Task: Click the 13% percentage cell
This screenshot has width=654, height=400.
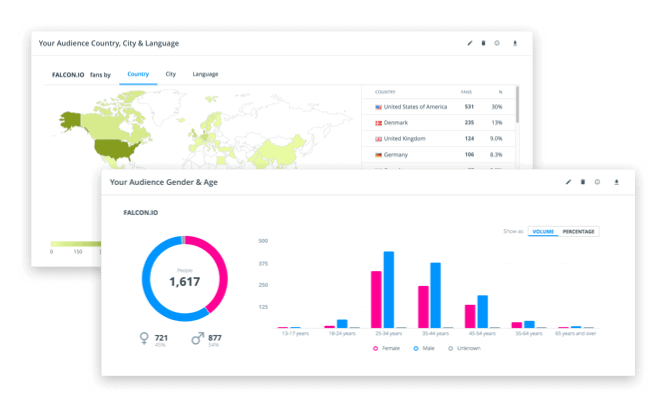Action: click(496, 123)
